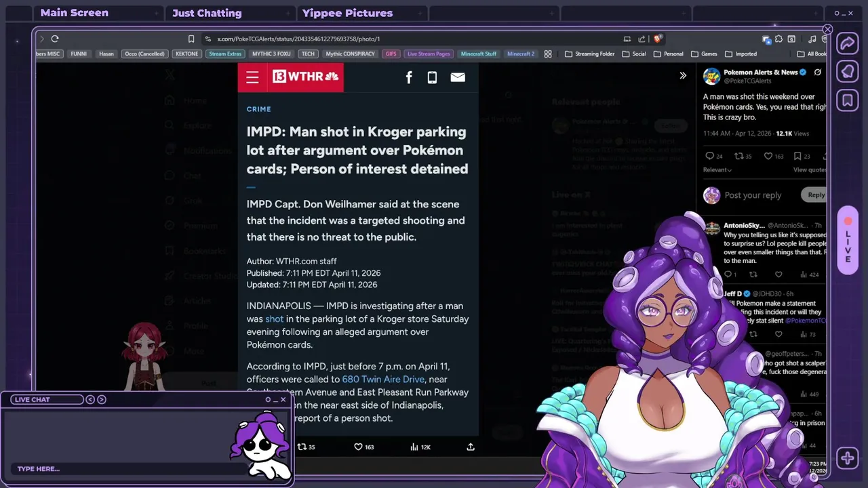Click the share upload icon below the photo
The image size is (868, 488).
pos(471,447)
